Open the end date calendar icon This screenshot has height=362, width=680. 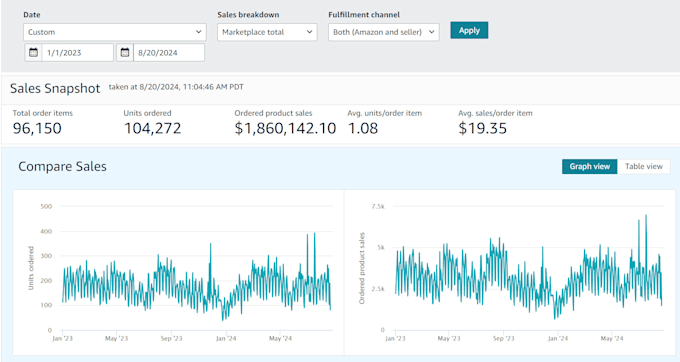(125, 52)
